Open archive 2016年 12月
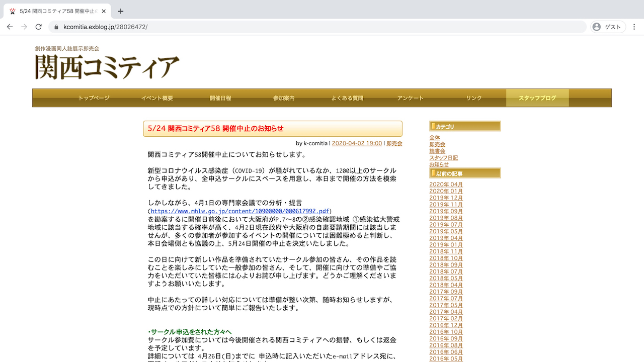Screen dimensions: 644x362 point(446,325)
